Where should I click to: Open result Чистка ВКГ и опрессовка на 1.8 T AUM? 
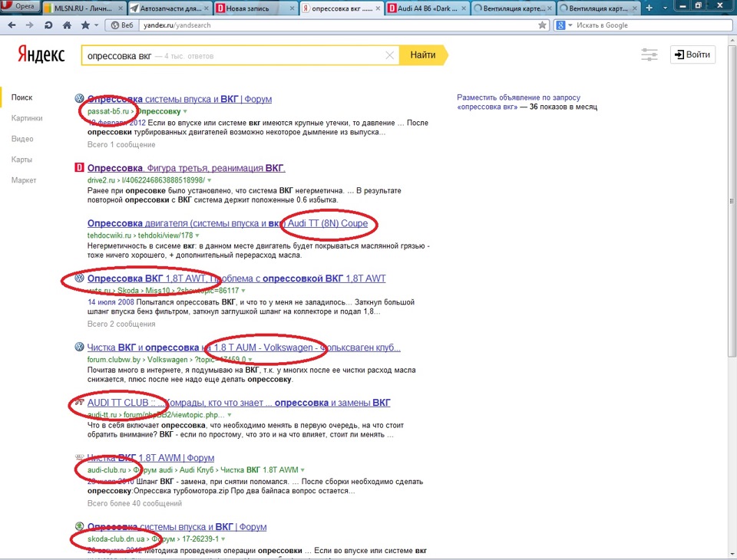[244, 348]
